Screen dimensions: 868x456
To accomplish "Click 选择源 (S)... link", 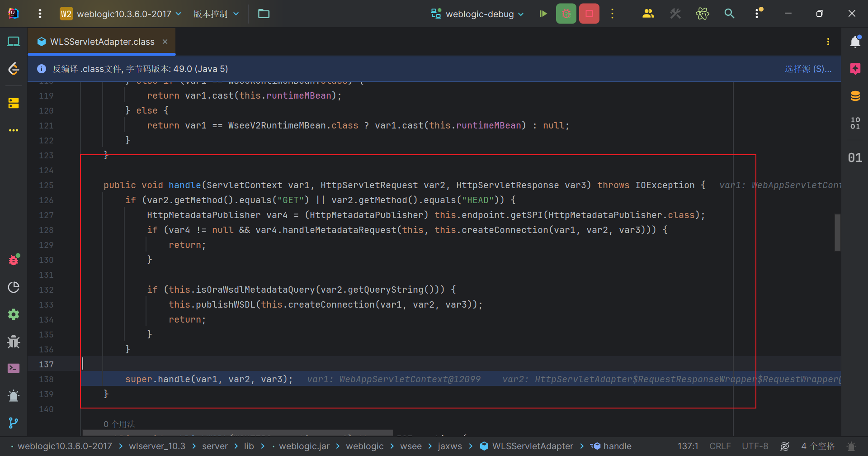I will coord(808,69).
